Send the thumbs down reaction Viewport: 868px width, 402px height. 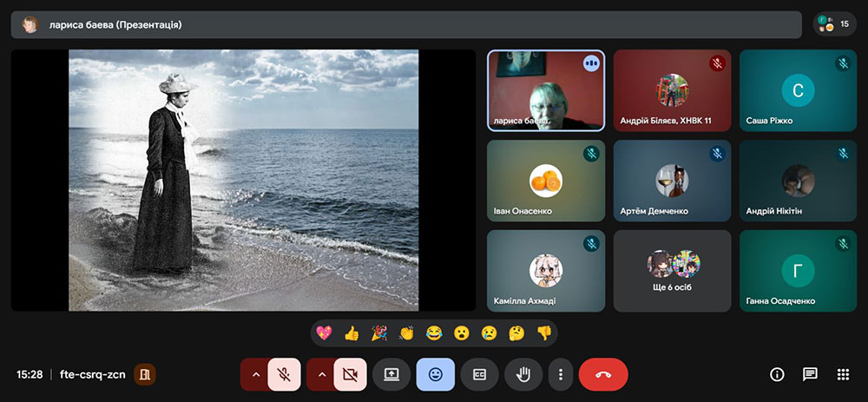coord(543,333)
